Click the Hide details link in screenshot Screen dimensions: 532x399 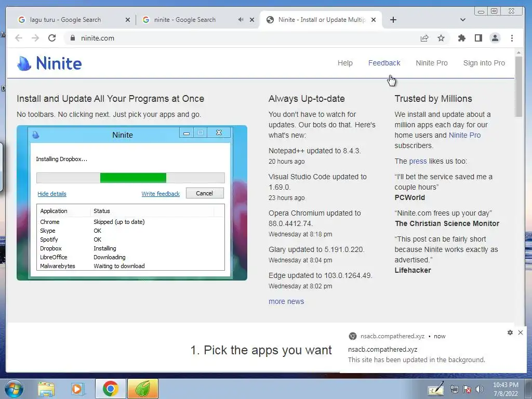point(52,194)
